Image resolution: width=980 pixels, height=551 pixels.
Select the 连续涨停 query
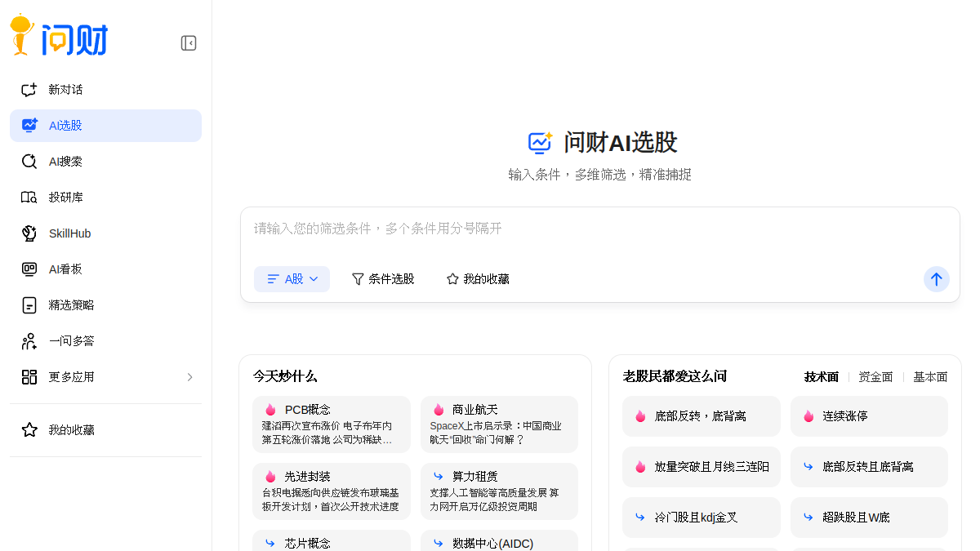[x=869, y=416]
